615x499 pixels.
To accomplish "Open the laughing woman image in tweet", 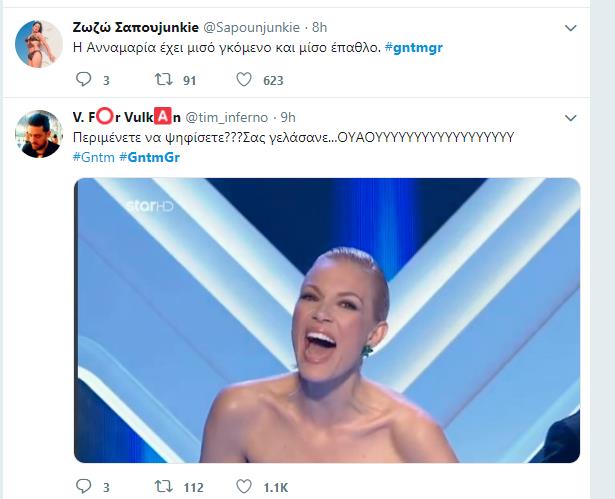I will point(326,320).
